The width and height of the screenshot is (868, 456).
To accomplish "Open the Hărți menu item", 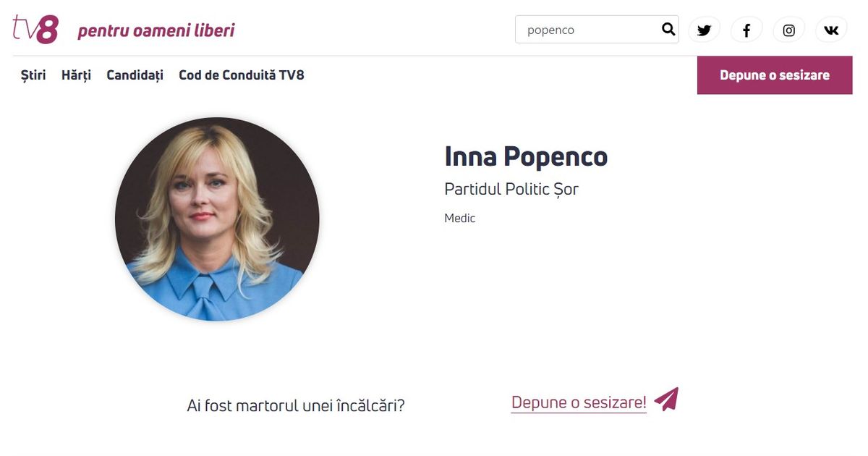I will point(77,75).
